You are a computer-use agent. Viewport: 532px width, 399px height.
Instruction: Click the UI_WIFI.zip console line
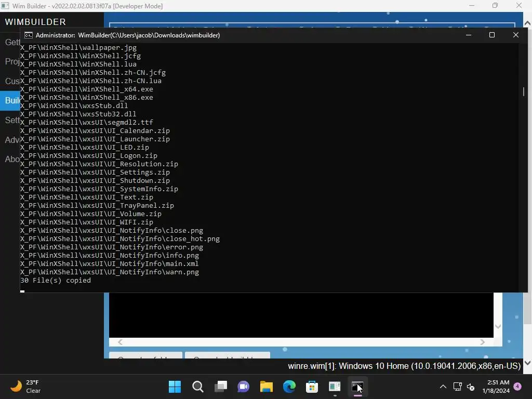87,222
